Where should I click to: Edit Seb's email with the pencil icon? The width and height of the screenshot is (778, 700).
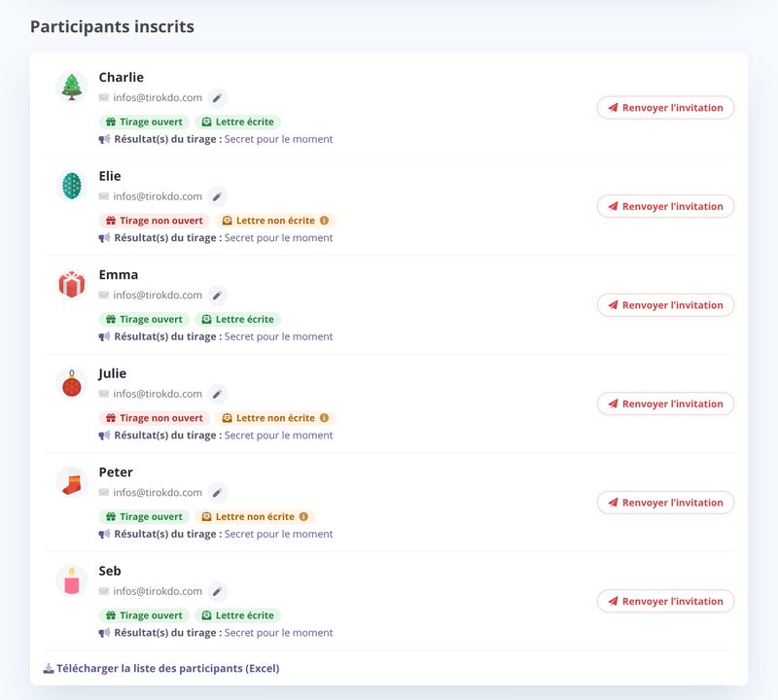[217, 592]
